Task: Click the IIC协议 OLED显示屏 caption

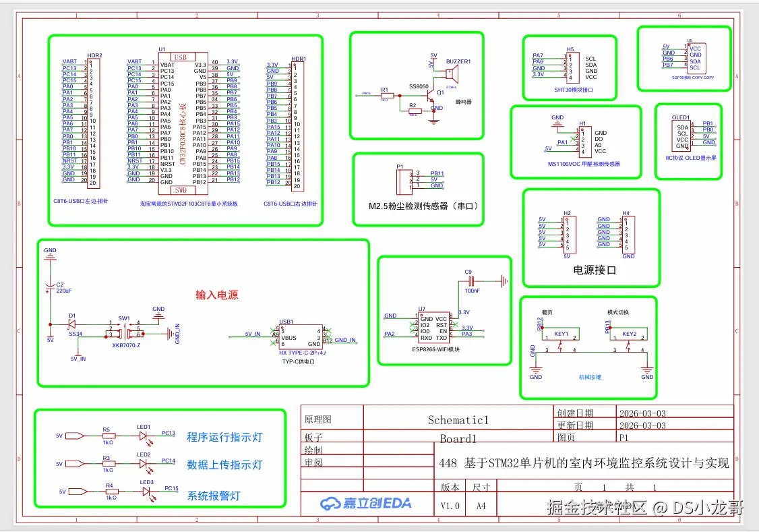Action: pos(690,158)
